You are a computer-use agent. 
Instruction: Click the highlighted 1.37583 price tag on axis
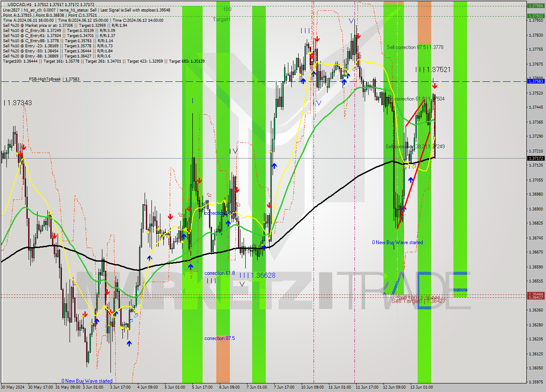click(535, 81)
